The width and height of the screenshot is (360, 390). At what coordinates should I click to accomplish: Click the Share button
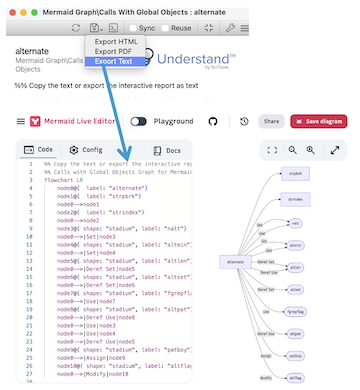click(x=271, y=121)
